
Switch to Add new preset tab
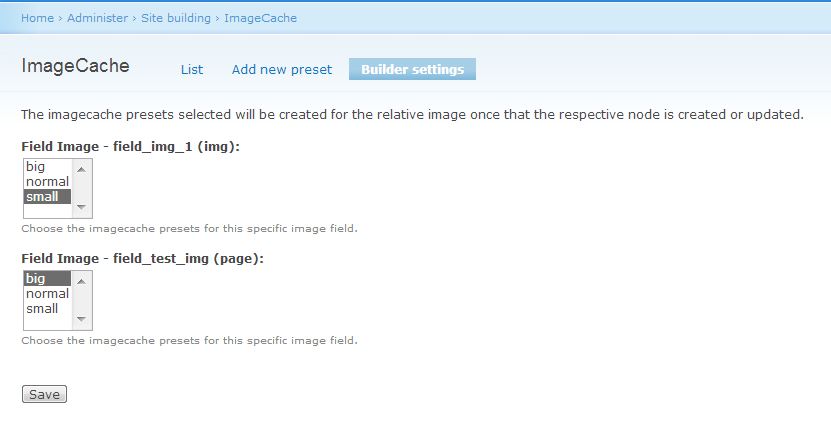pos(282,69)
